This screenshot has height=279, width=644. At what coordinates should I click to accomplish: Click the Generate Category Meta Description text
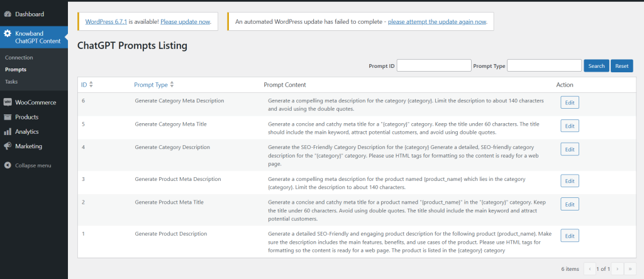[179, 101]
